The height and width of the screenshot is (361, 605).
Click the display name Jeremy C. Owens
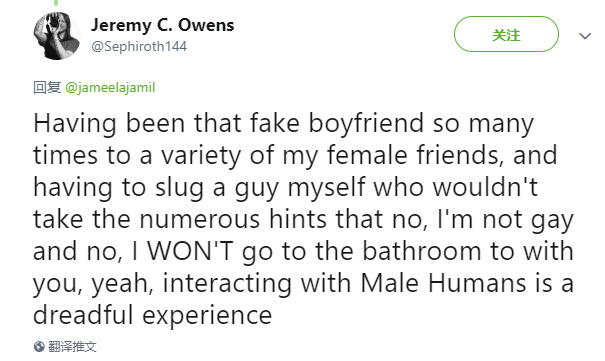pyautogui.click(x=162, y=25)
